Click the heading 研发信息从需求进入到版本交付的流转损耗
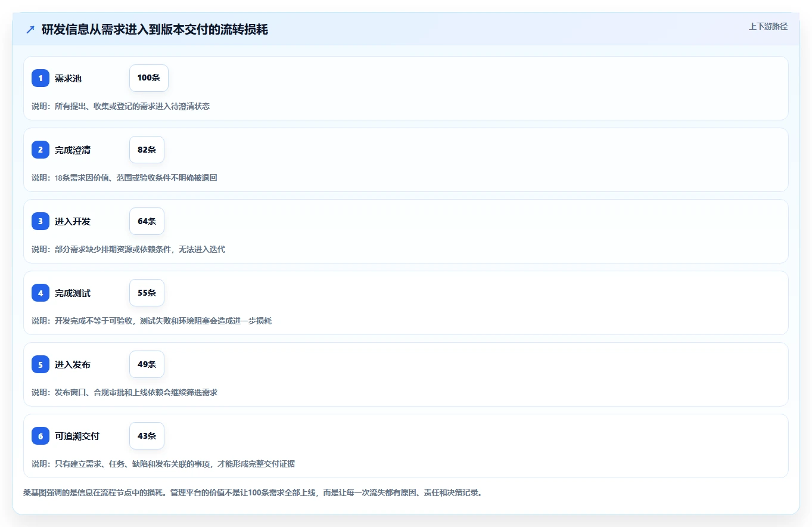 [x=155, y=29]
